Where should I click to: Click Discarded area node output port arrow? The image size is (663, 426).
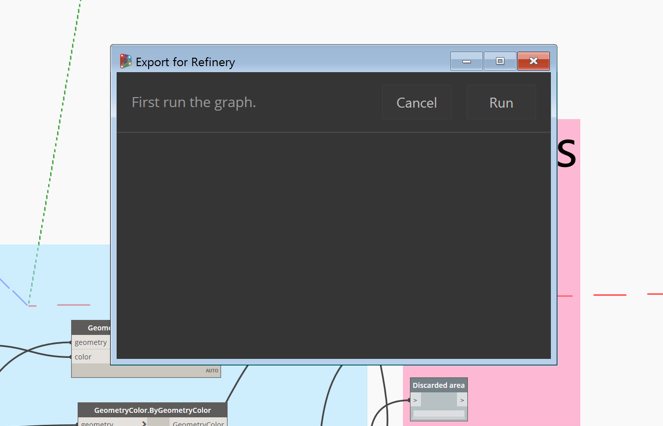[x=461, y=400]
